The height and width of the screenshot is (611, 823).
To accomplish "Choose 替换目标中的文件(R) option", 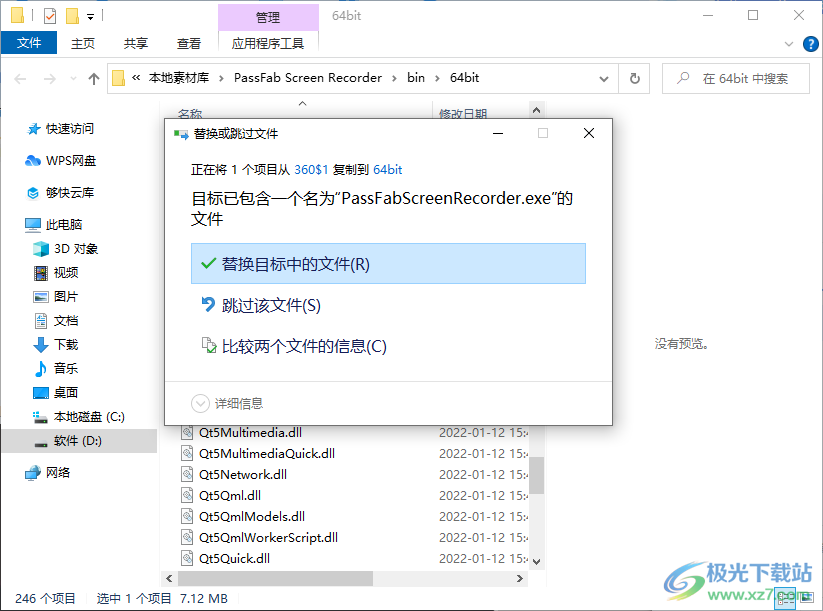I will 388,264.
